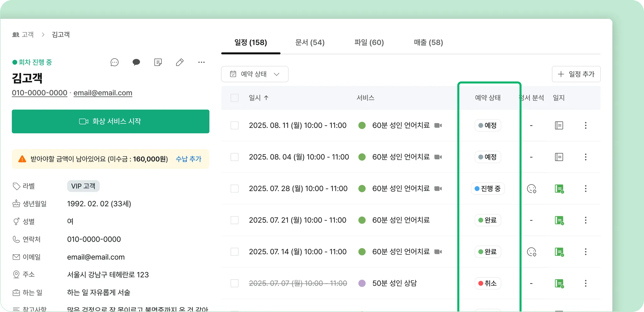Open kebab menu for 2025. 08. 11 row

tap(586, 125)
